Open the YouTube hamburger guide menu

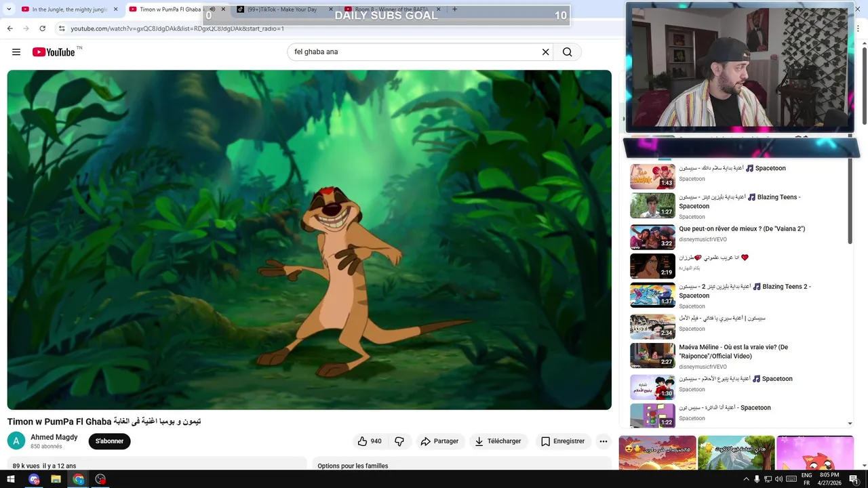[16, 52]
